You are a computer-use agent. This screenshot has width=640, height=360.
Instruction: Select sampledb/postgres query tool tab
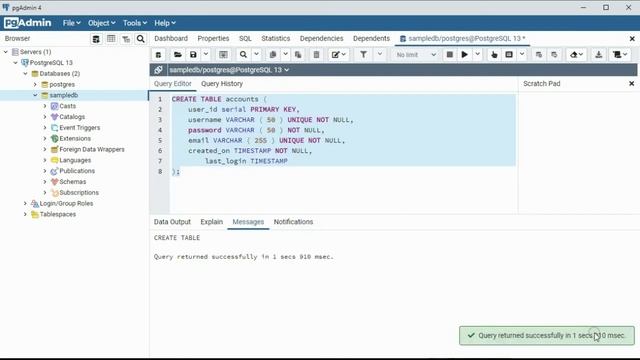click(x=462, y=38)
